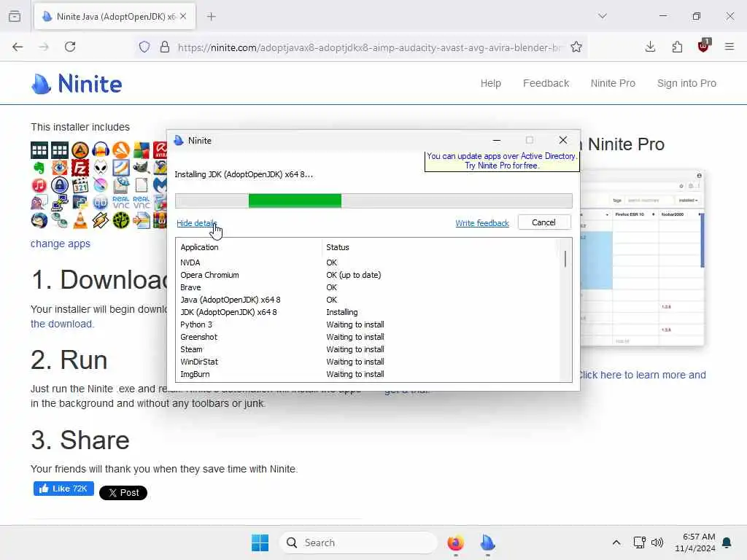The image size is (747, 560).
Task: Select the Python 3 row in details
Action: (x=367, y=324)
